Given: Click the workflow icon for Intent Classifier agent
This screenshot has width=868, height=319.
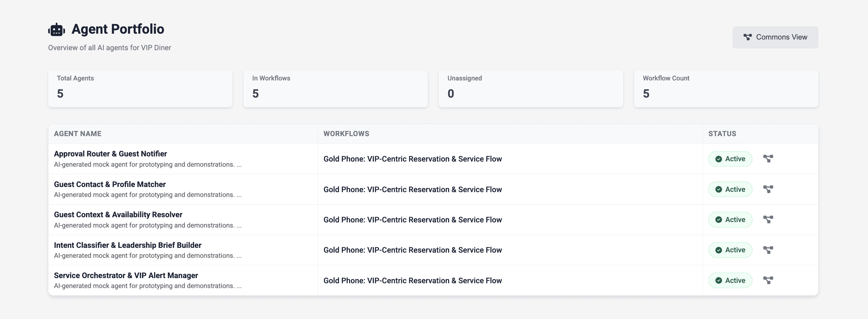Looking at the screenshot, I should 768,250.
